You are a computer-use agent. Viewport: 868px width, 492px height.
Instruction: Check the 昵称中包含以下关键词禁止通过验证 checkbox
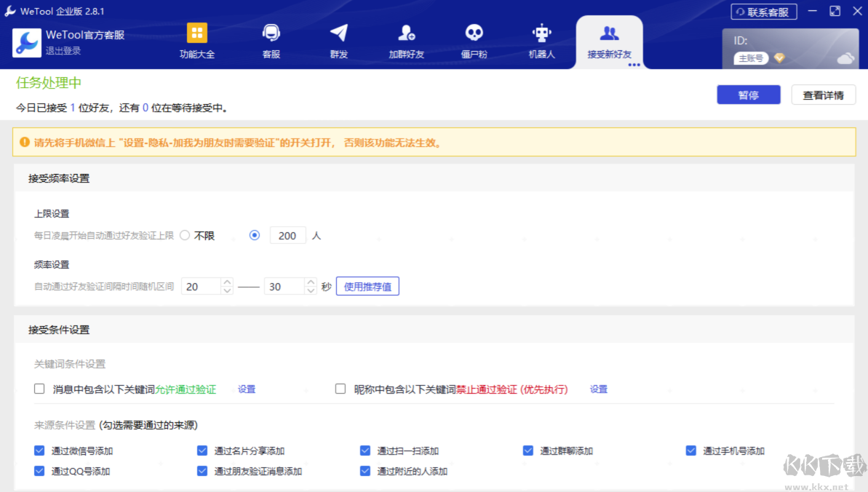(340, 389)
